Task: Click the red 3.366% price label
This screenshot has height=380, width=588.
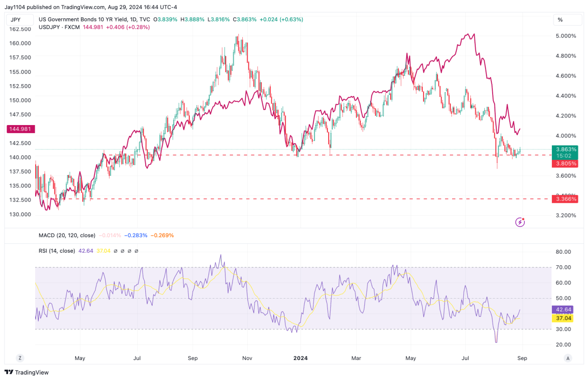Action: (x=566, y=199)
